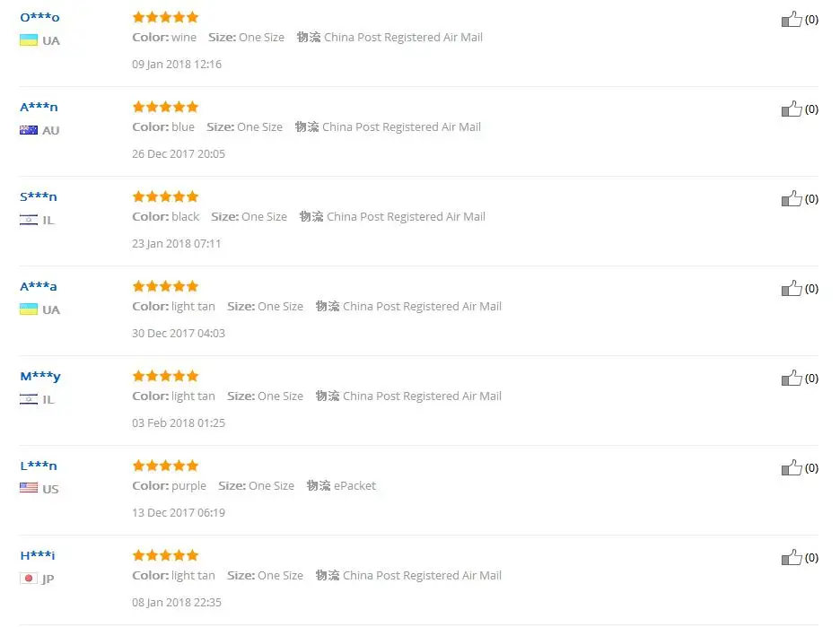Click the 03 Feb 2018 review date

[179, 423]
